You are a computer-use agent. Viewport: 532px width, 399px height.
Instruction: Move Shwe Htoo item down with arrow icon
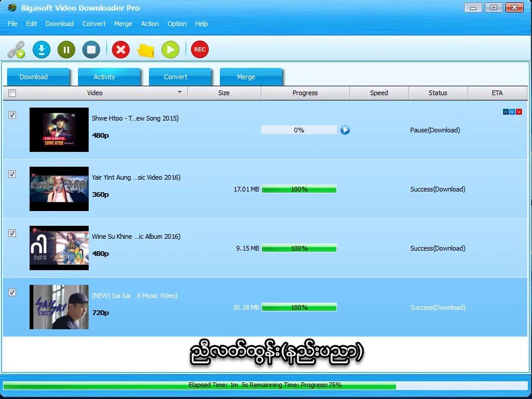(x=512, y=112)
